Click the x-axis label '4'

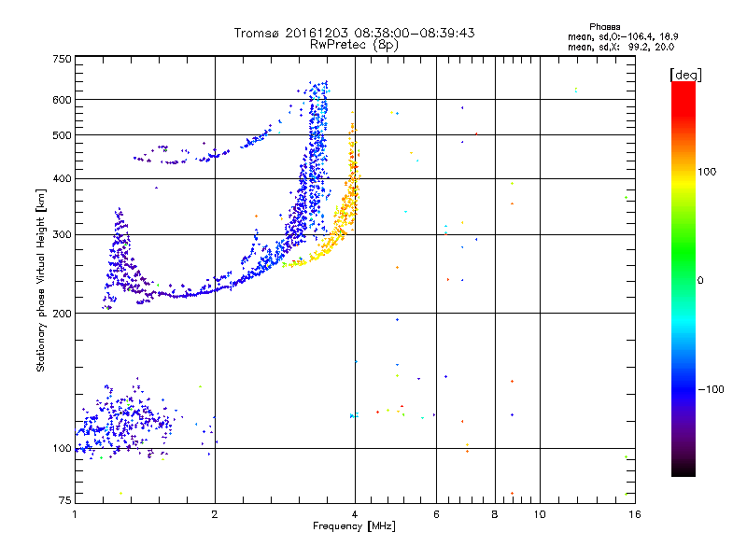[x=355, y=514]
